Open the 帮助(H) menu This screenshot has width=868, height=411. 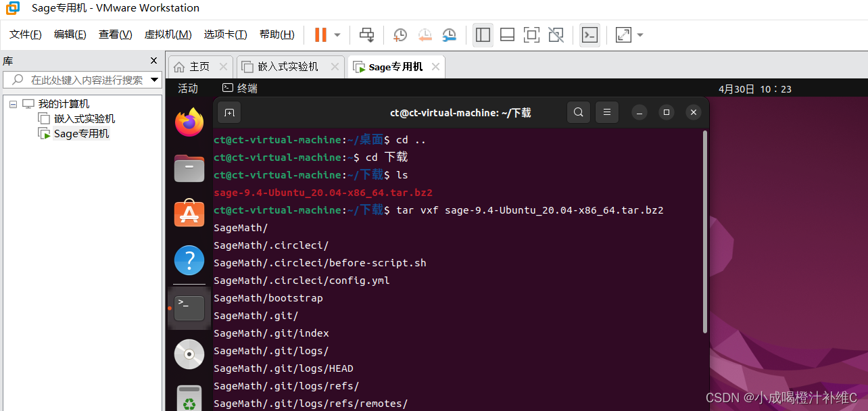pyautogui.click(x=277, y=34)
